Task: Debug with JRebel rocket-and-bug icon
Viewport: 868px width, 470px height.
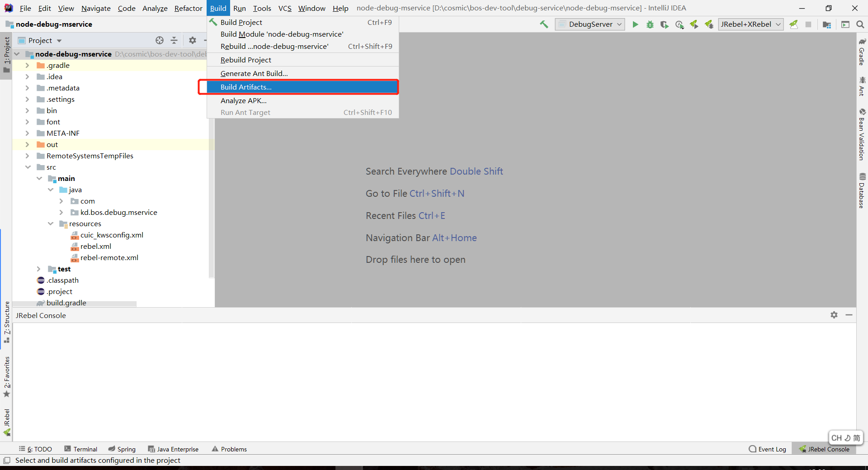Action: click(x=709, y=24)
